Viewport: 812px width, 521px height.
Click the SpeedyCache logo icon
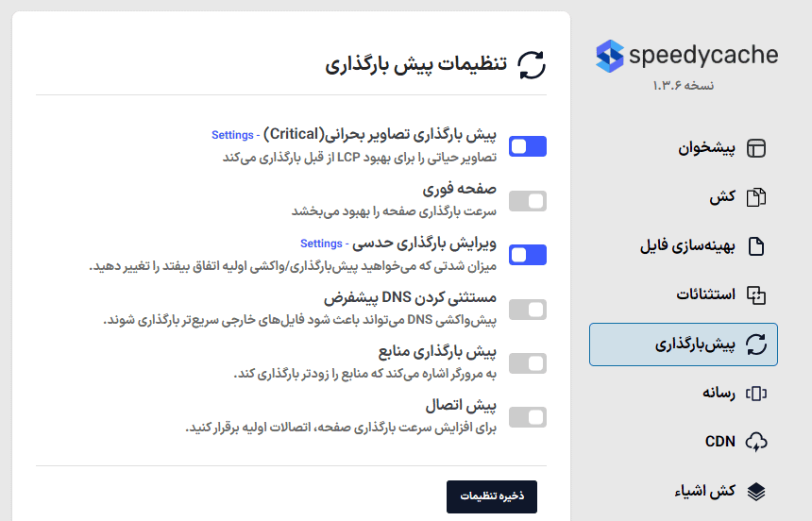[611, 57]
